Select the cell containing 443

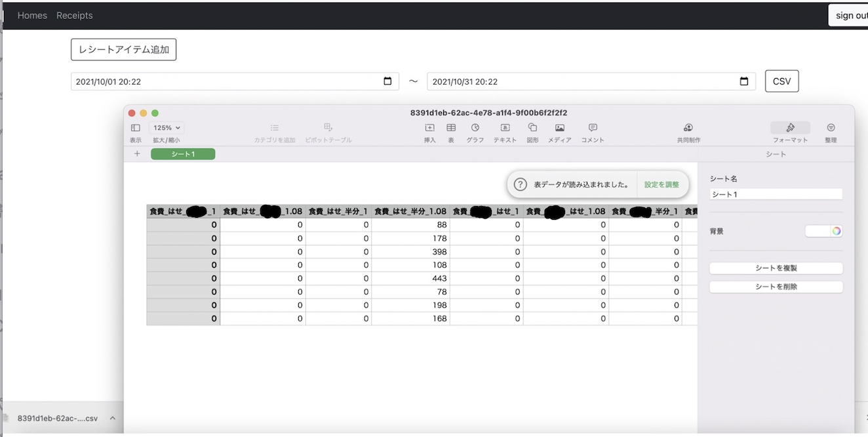click(x=410, y=278)
